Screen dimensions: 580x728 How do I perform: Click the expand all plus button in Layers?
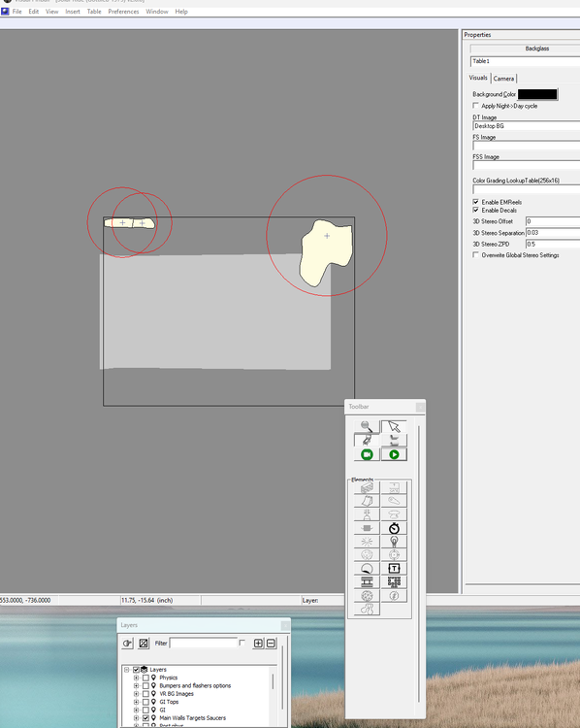(x=258, y=643)
